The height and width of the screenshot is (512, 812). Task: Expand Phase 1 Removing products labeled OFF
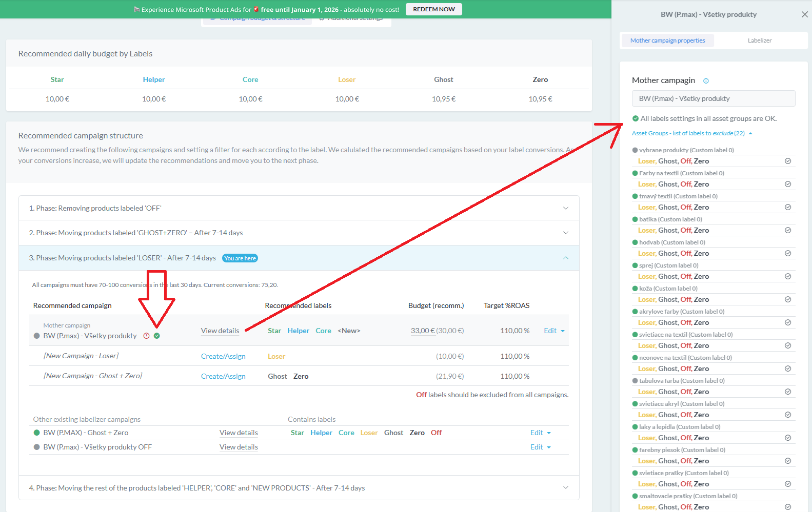pyautogui.click(x=565, y=208)
